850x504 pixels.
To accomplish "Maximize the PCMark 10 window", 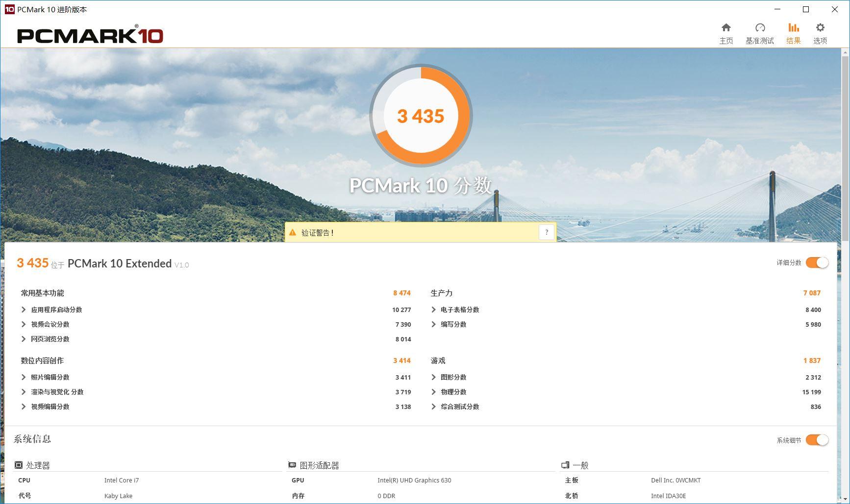I will (806, 9).
